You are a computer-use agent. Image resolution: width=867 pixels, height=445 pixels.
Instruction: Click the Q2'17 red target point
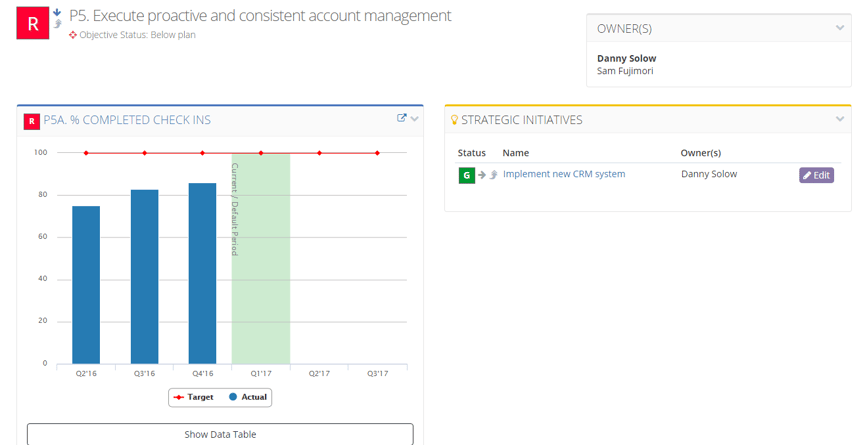[x=319, y=153]
